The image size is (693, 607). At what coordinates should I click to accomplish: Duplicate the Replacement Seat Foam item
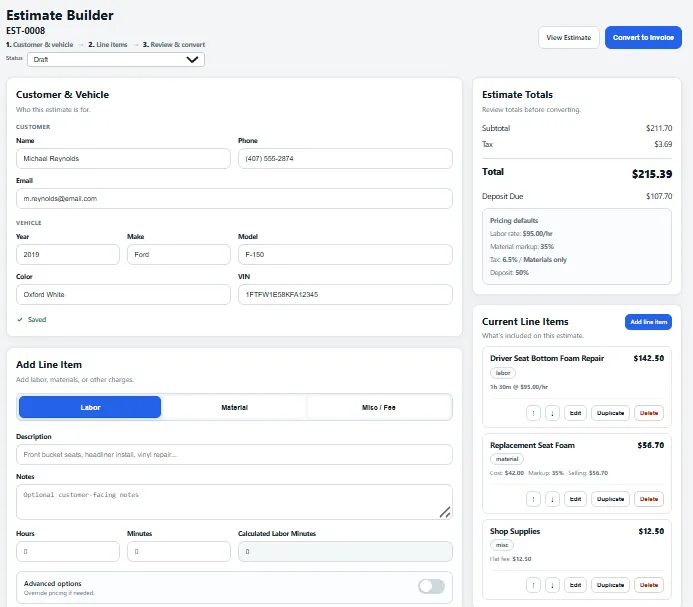click(610, 499)
